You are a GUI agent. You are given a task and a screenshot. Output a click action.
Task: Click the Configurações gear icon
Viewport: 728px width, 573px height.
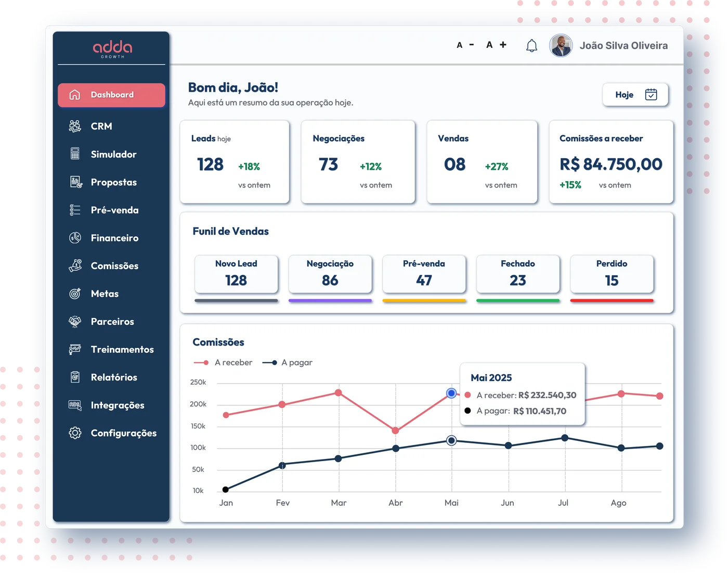click(75, 432)
